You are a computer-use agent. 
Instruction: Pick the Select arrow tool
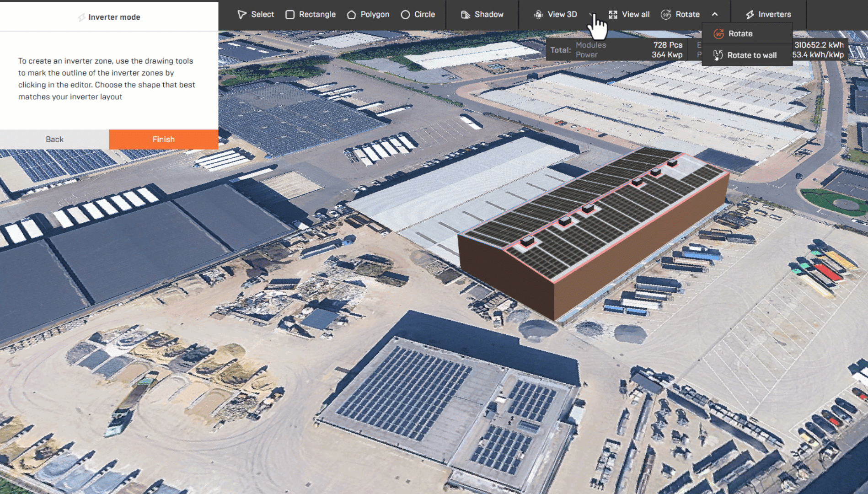pos(256,15)
